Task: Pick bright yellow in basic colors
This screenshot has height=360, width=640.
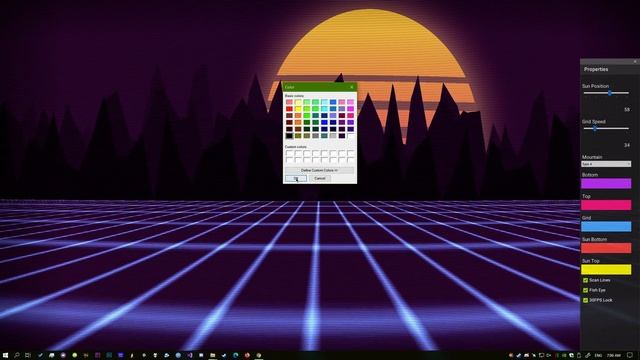Action: [298, 109]
